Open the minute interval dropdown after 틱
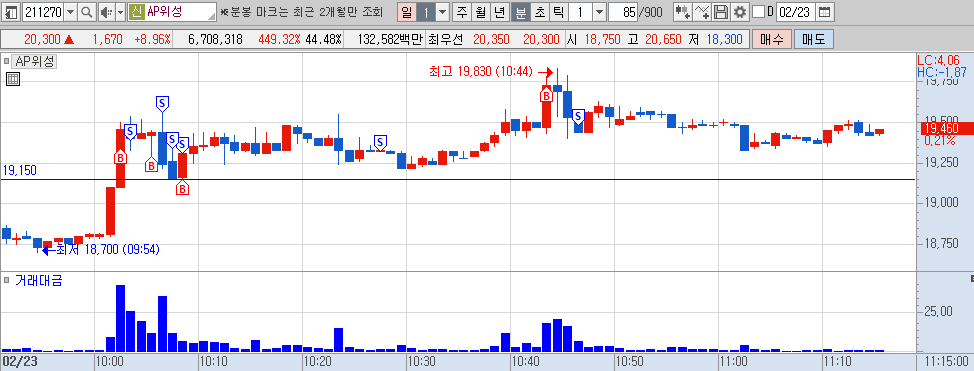 point(599,12)
